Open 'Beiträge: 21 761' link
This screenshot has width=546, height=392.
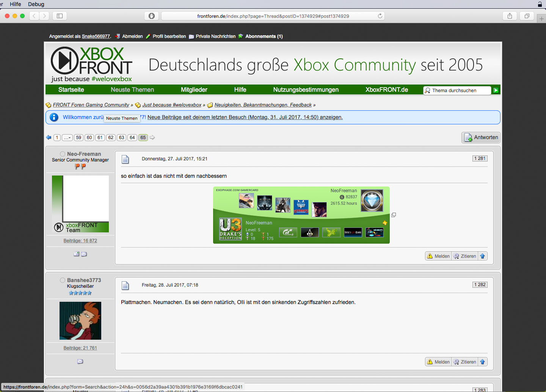(80, 348)
